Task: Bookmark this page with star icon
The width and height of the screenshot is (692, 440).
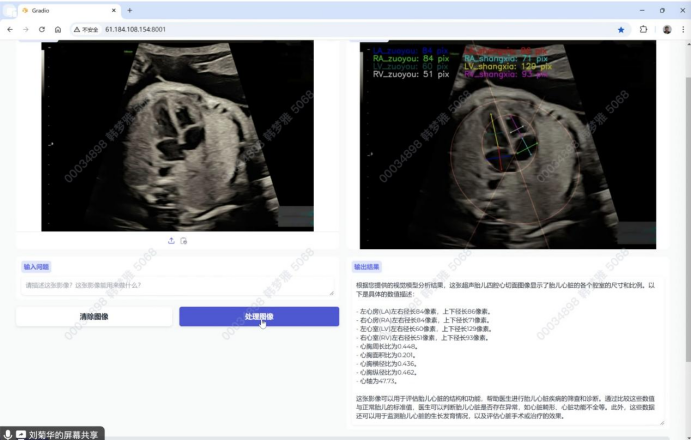Action: click(x=621, y=30)
